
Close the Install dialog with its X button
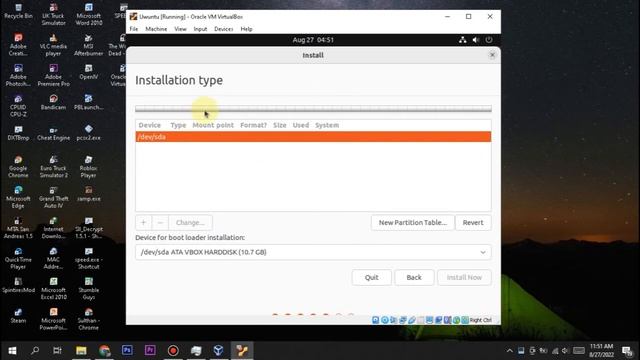[x=492, y=55]
